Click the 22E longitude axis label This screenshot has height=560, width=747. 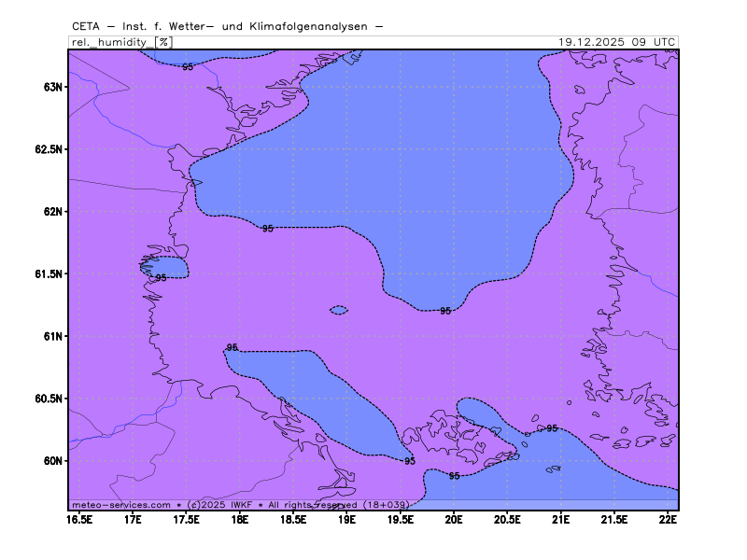668,519
